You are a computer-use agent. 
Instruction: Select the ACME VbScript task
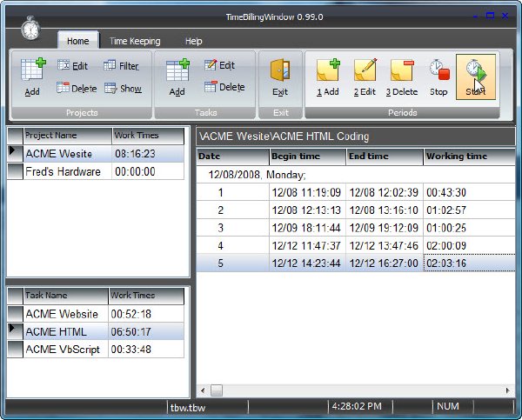tap(96, 349)
